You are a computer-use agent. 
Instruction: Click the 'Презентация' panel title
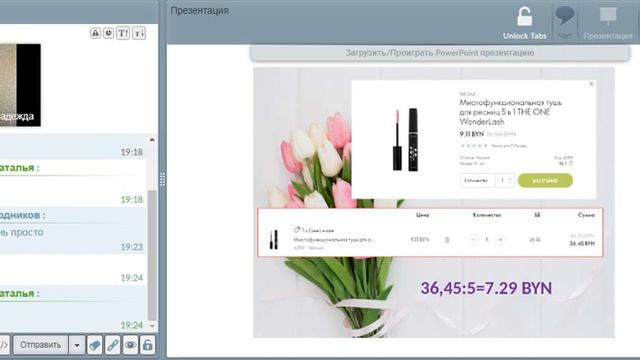(x=200, y=11)
